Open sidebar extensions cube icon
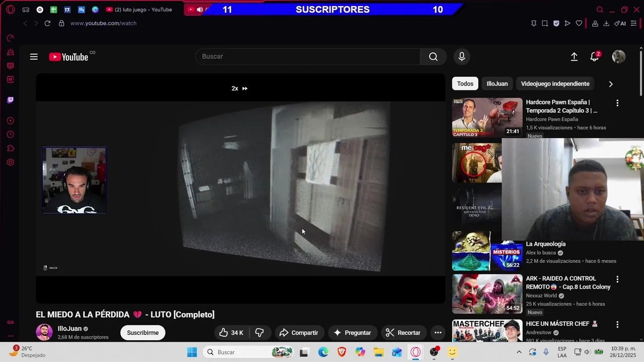Viewport: 644px width, 362px height. pyautogui.click(x=10, y=148)
